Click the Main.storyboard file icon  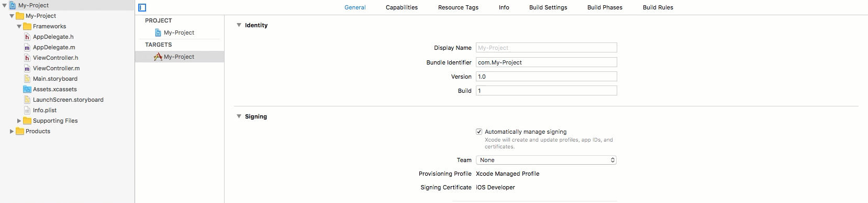point(27,79)
